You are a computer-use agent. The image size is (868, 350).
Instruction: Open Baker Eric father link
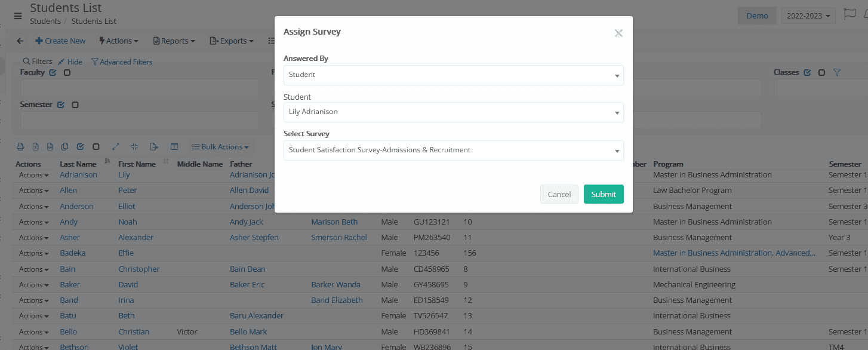tap(247, 285)
